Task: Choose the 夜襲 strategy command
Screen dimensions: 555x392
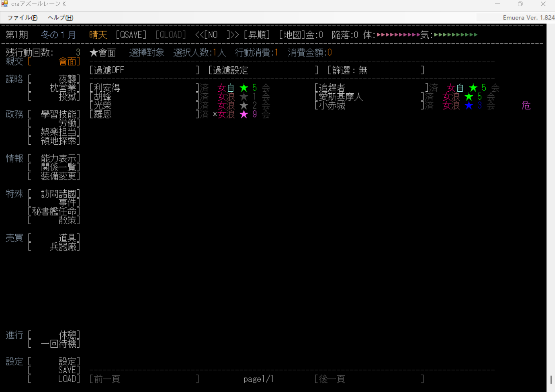Action: coord(54,79)
